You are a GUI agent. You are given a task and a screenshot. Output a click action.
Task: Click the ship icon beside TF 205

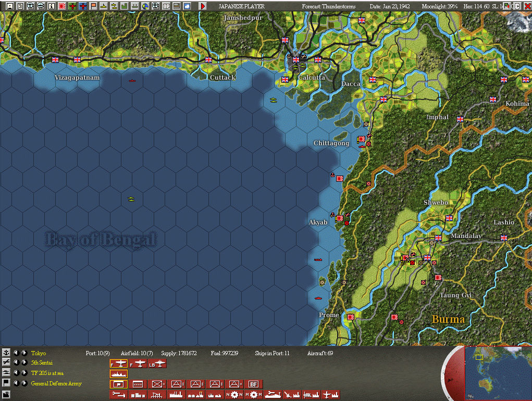tap(6, 372)
